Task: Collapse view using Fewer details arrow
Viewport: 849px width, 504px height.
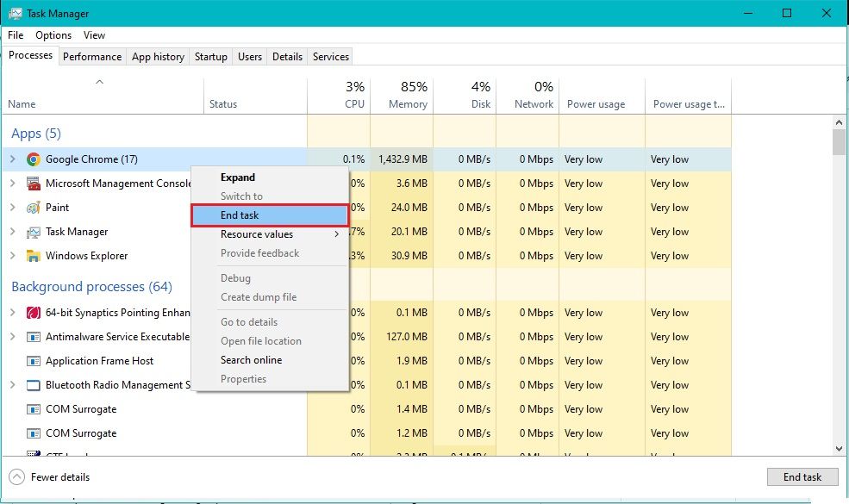Action: (x=16, y=477)
